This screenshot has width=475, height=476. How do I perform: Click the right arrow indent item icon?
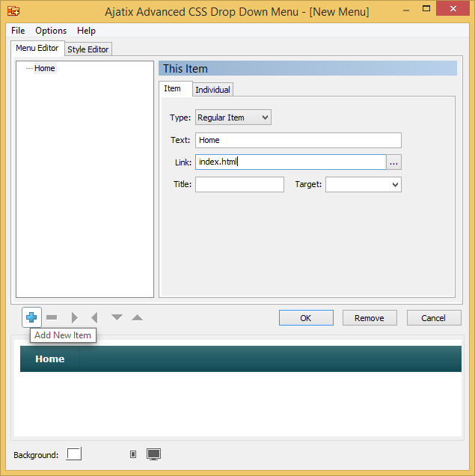coord(74,317)
